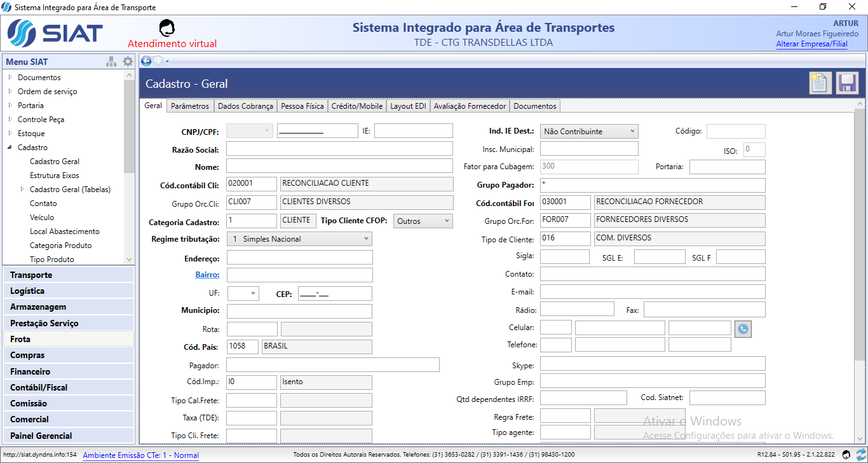The image size is (868, 463).
Task: Click the new record document icon
Action: pyautogui.click(x=820, y=83)
